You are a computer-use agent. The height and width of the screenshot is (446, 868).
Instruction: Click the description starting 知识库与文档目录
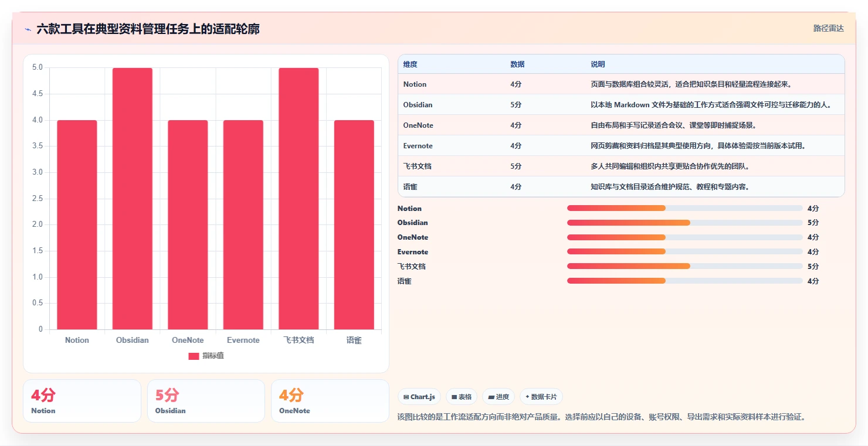[670, 187]
